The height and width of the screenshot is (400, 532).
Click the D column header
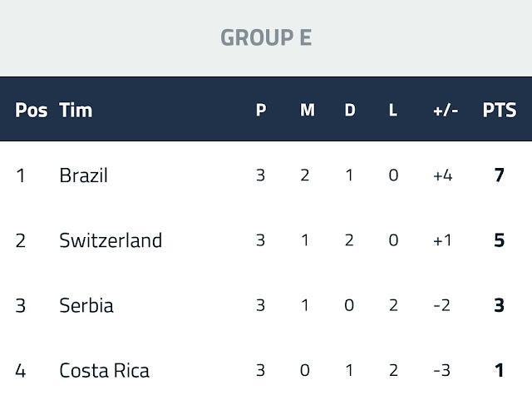[350, 110]
